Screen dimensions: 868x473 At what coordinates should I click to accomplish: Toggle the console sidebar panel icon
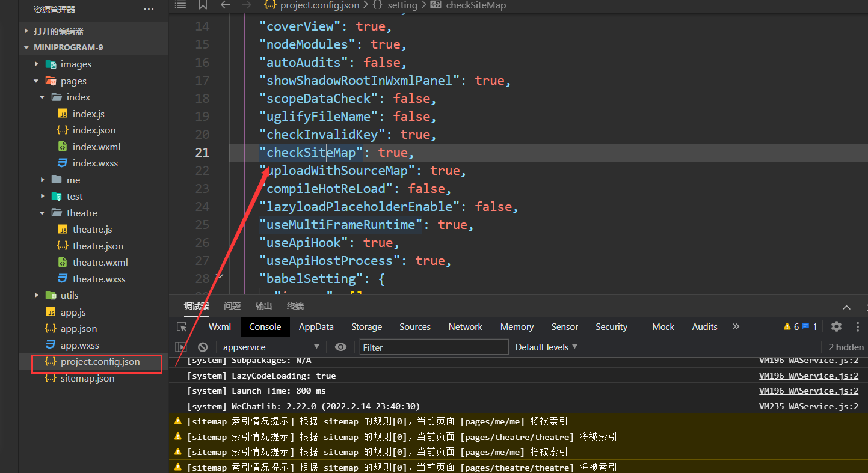180,347
